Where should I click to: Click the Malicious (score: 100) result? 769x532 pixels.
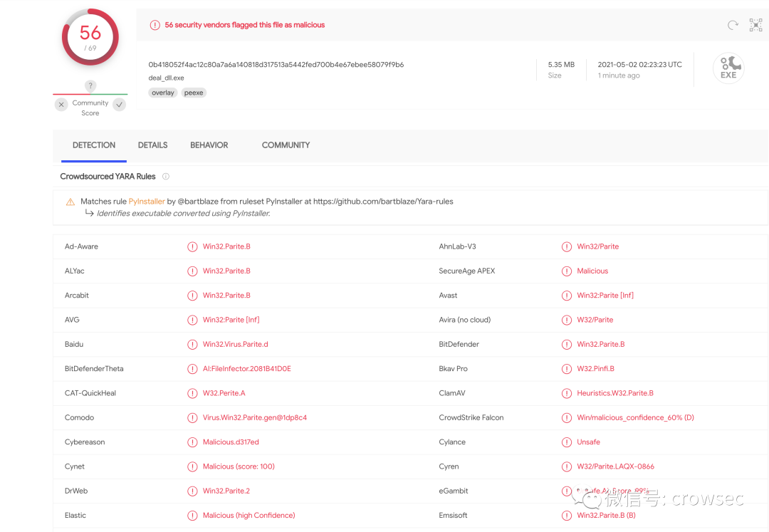pos(239,466)
